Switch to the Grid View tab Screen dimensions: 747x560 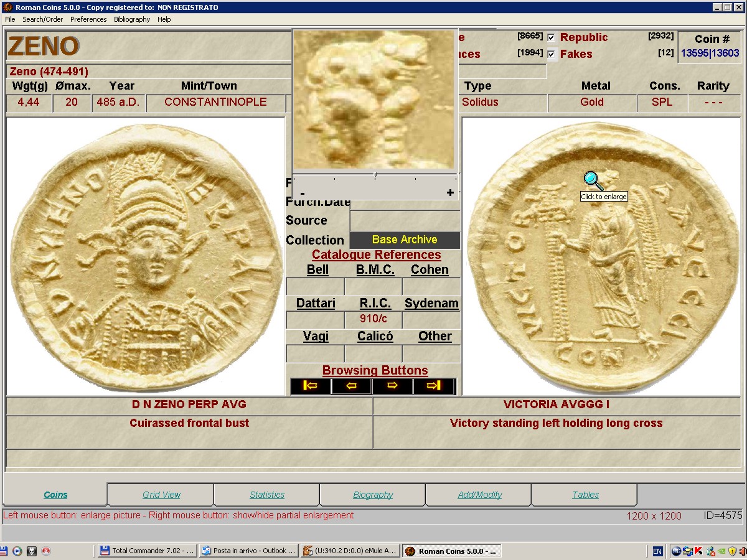coord(161,495)
